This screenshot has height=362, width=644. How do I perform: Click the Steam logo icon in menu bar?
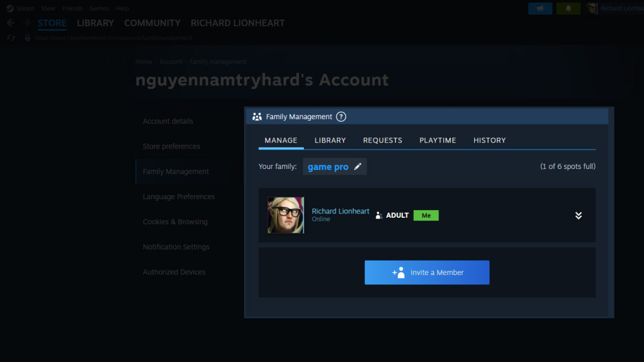pos(10,9)
